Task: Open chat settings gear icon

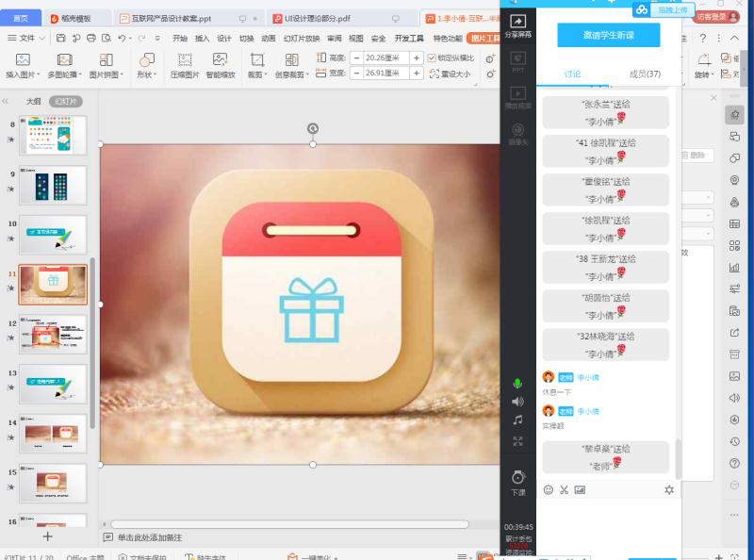Action: 669,489
